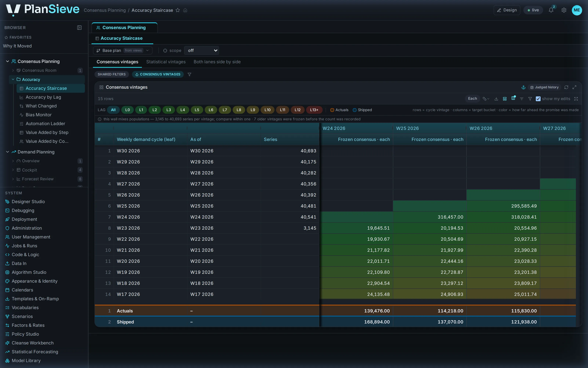Viewport: 588px width, 368px height.
Task: Click the home icon in breadcrumb
Action: (x=185, y=10)
